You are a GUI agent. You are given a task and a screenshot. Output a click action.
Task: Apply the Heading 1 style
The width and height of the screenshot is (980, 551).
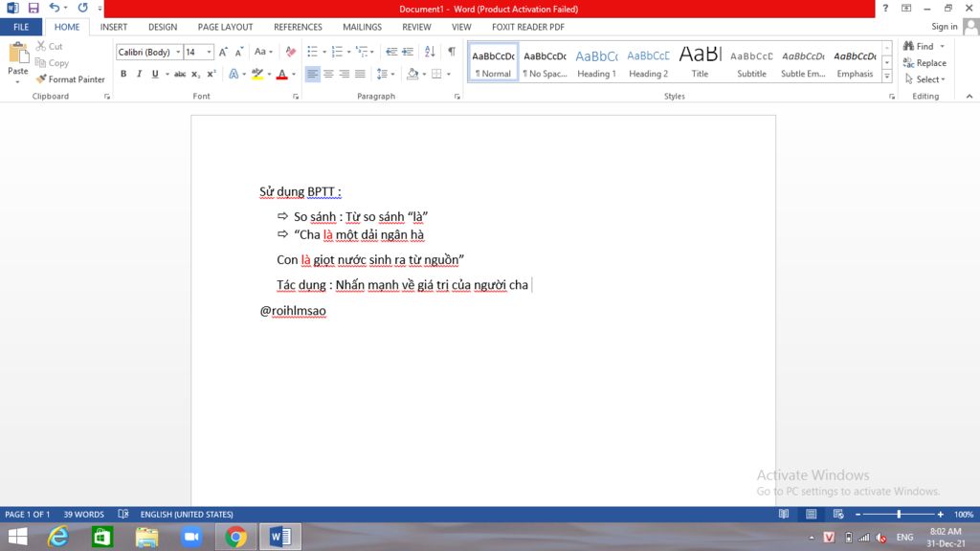[596, 62]
